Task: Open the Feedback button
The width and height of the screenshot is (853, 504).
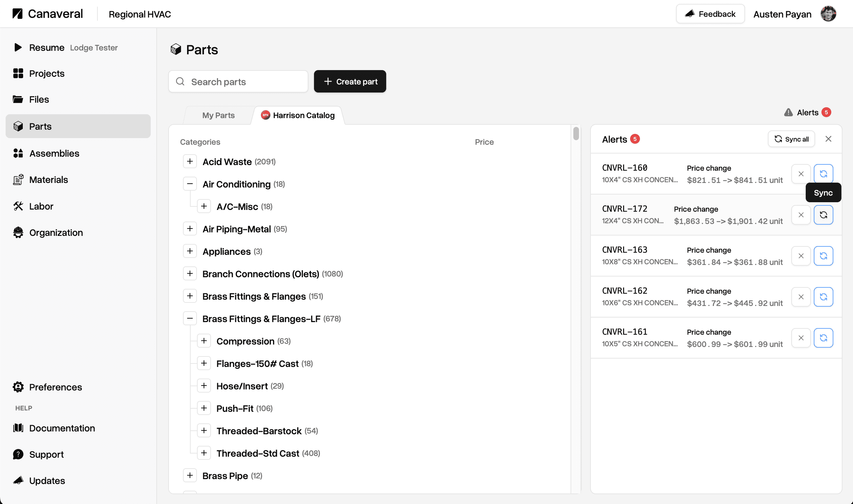Action: tap(710, 14)
